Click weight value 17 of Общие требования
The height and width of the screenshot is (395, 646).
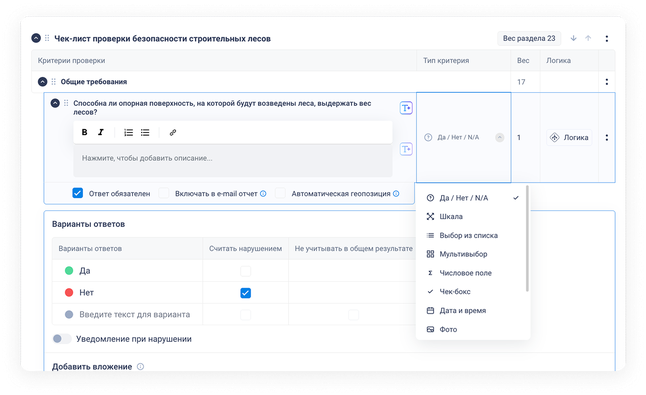pos(521,82)
